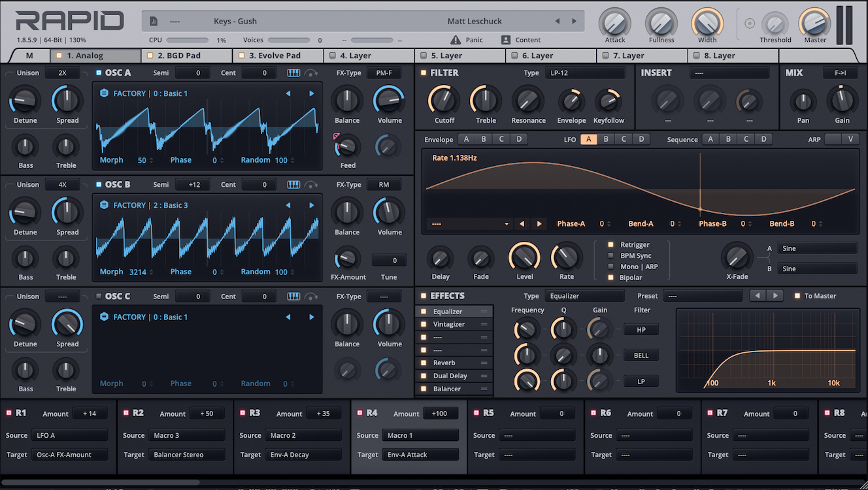Select next OSC A waveform arrow
The width and height of the screenshot is (868, 490).
tap(311, 93)
